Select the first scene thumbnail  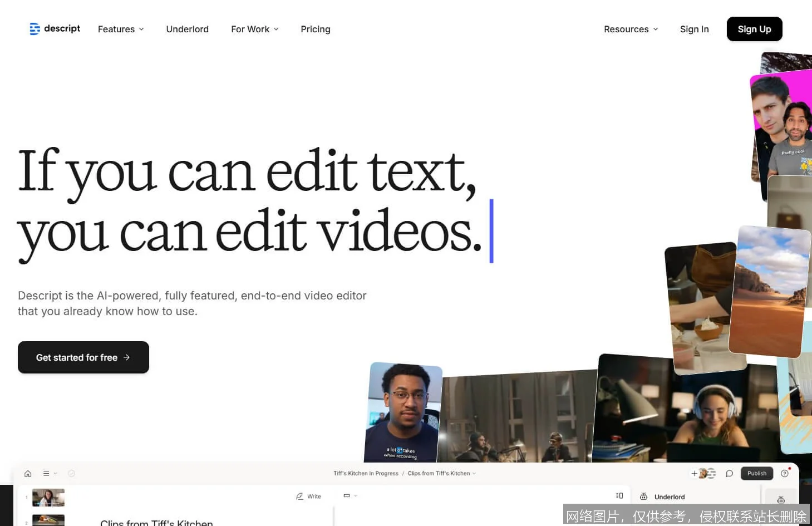pyautogui.click(x=48, y=497)
